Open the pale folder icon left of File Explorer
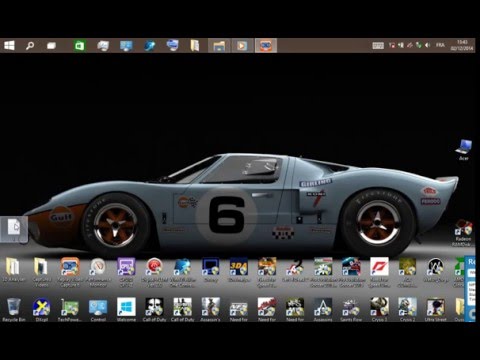480x360 pixels. [x=195, y=46]
